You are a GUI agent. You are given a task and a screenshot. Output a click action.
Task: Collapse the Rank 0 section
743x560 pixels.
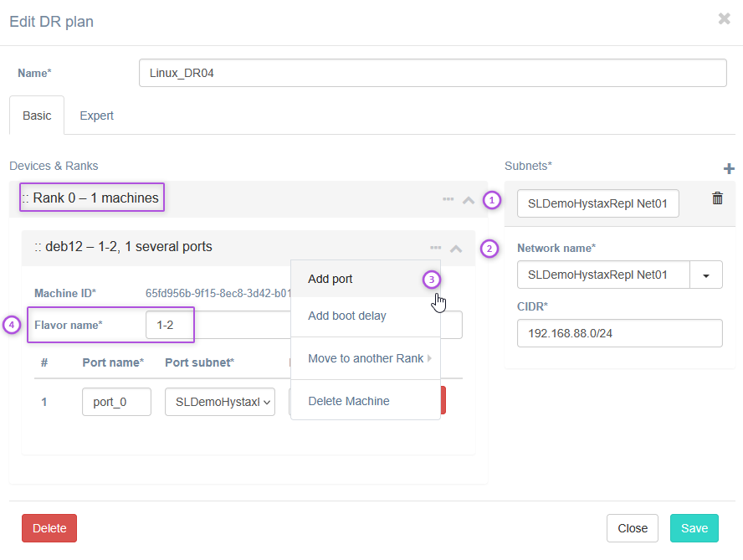[x=469, y=200]
